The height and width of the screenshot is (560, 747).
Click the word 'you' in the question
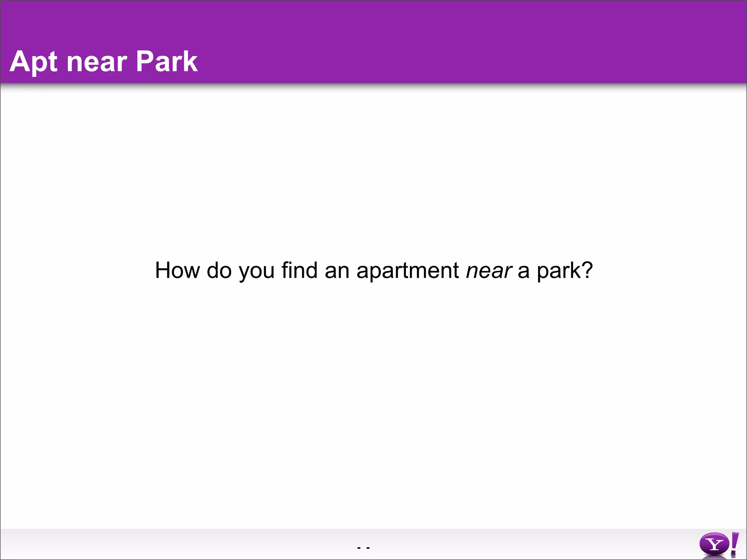(x=256, y=272)
